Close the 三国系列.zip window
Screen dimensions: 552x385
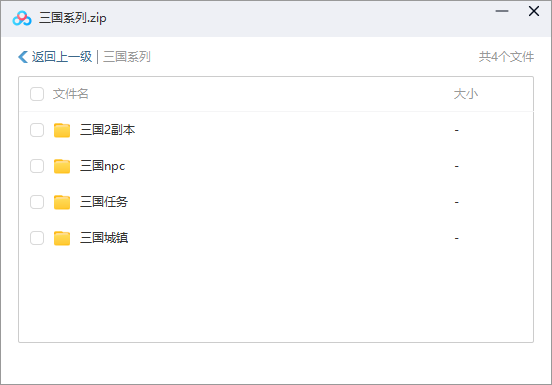(534, 11)
